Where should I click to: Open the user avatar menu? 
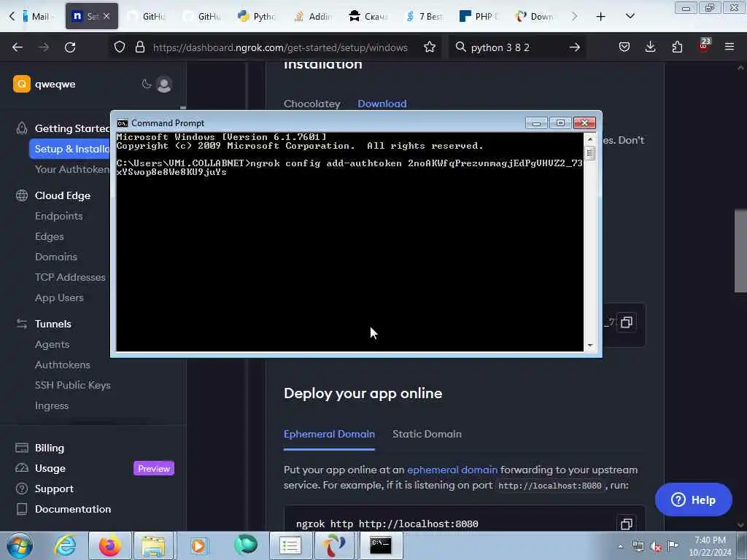[164, 85]
